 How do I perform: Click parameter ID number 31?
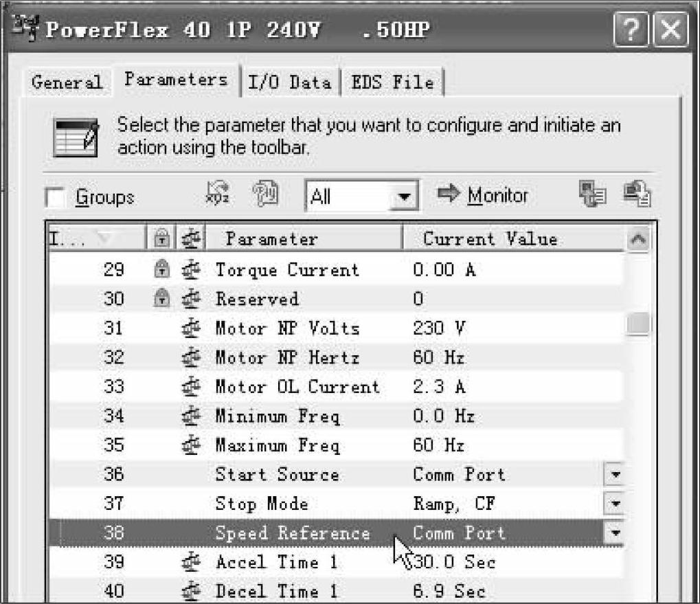[x=113, y=328]
